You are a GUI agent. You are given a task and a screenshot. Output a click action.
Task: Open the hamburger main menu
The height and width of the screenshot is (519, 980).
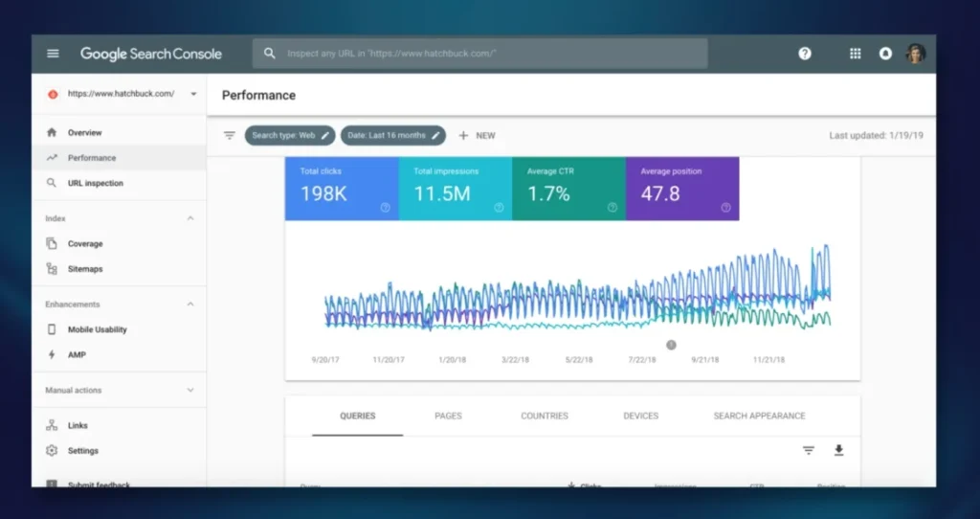[x=53, y=54]
